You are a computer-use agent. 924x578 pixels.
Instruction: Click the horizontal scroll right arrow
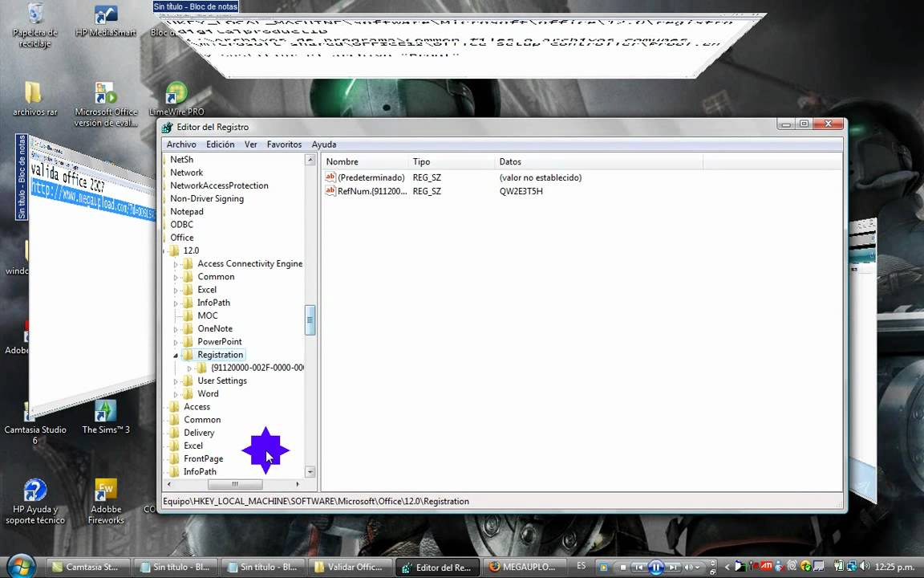pos(298,484)
